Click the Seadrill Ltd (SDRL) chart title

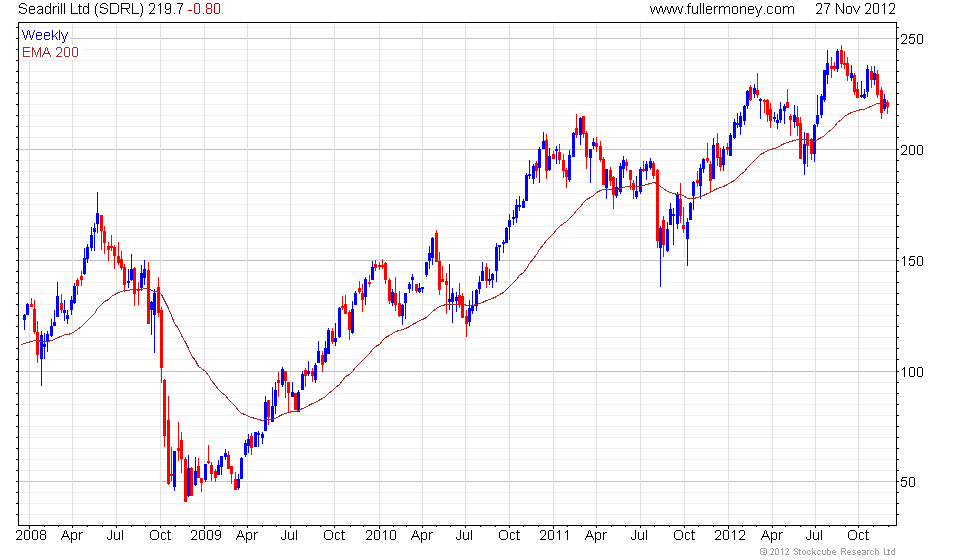[81, 9]
